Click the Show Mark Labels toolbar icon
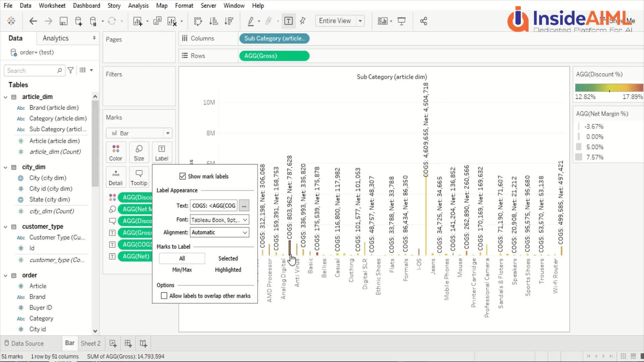Image resolution: width=644 pixels, height=362 pixels. pyautogui.click(x=288, y=21)
